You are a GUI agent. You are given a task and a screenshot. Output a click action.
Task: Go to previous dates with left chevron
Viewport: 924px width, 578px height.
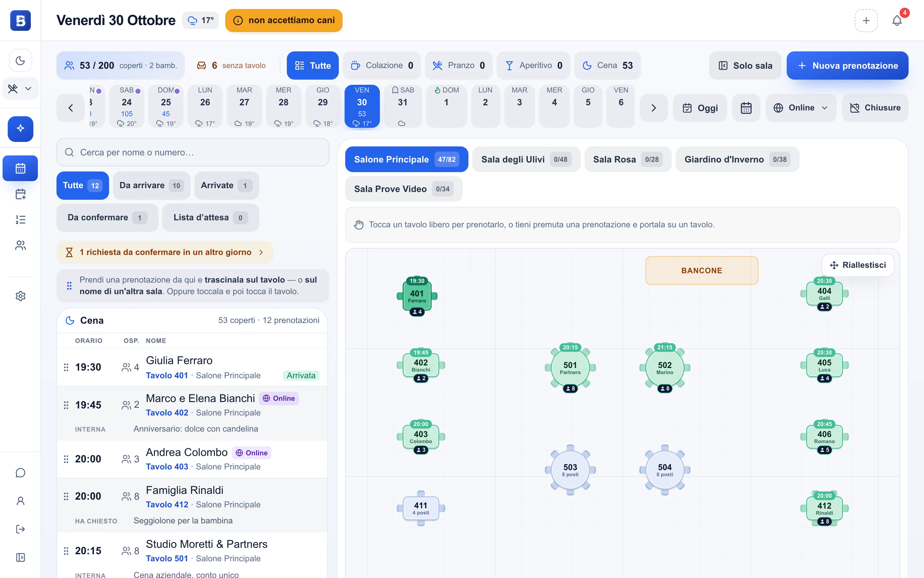point(71,108)
